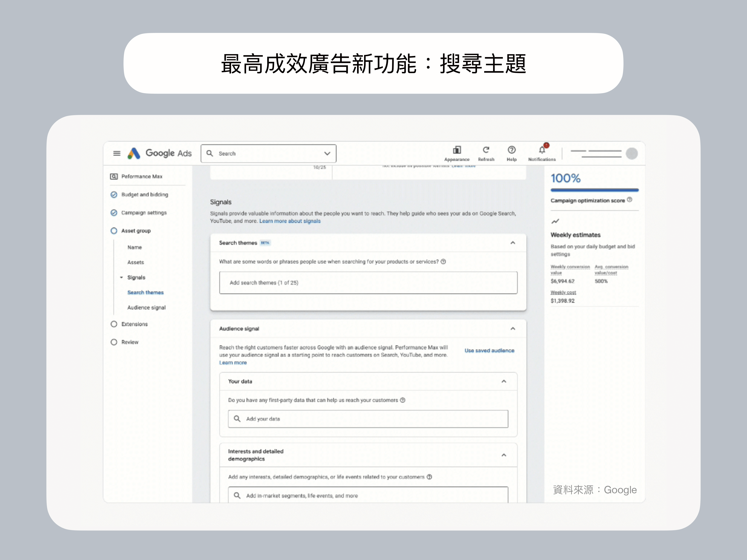Open the hamburger main menu

[117, 153]
